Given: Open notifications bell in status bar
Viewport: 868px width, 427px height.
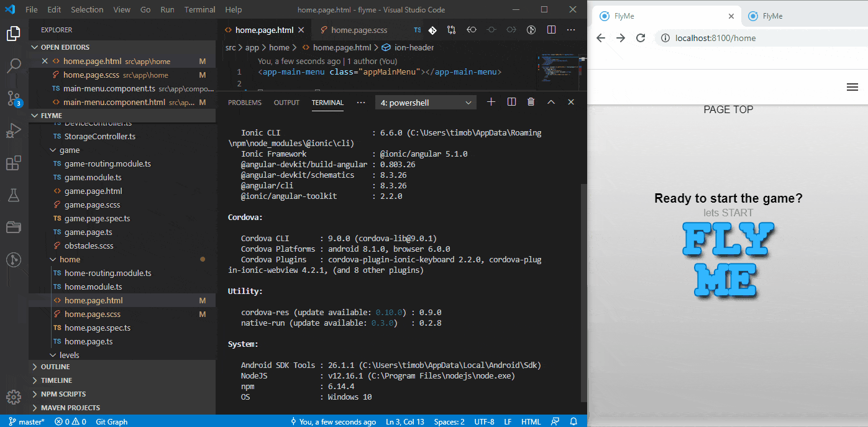Looking at the screenshot, I should [573, 421].
